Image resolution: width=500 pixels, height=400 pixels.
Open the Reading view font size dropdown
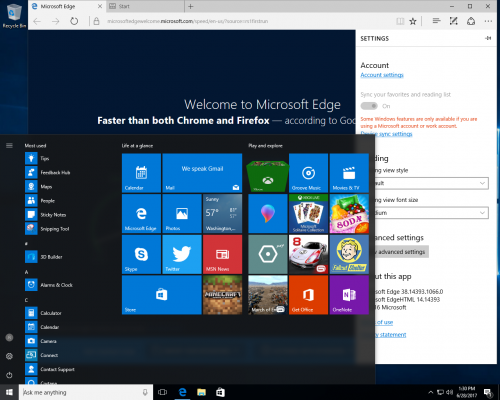point(432,213)
